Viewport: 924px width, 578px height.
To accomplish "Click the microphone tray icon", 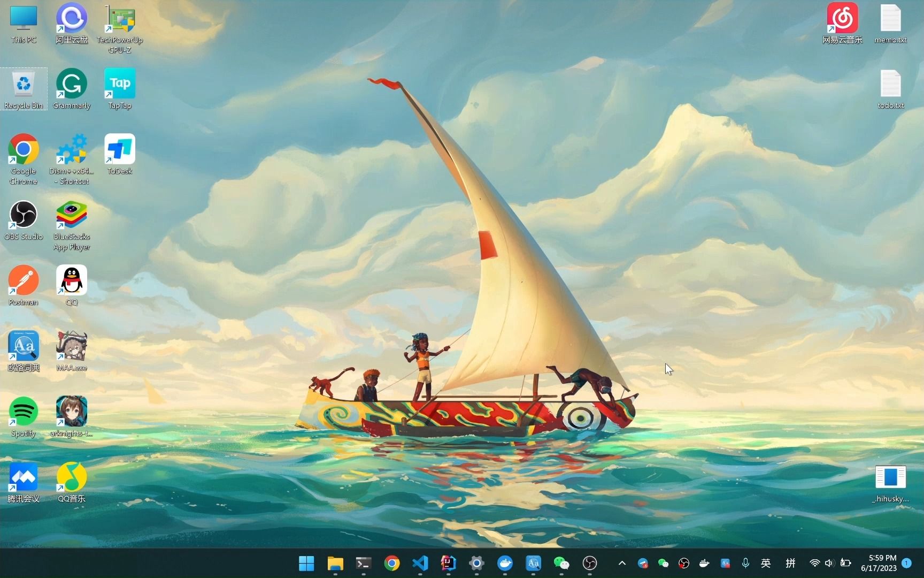I will point(745,563).
